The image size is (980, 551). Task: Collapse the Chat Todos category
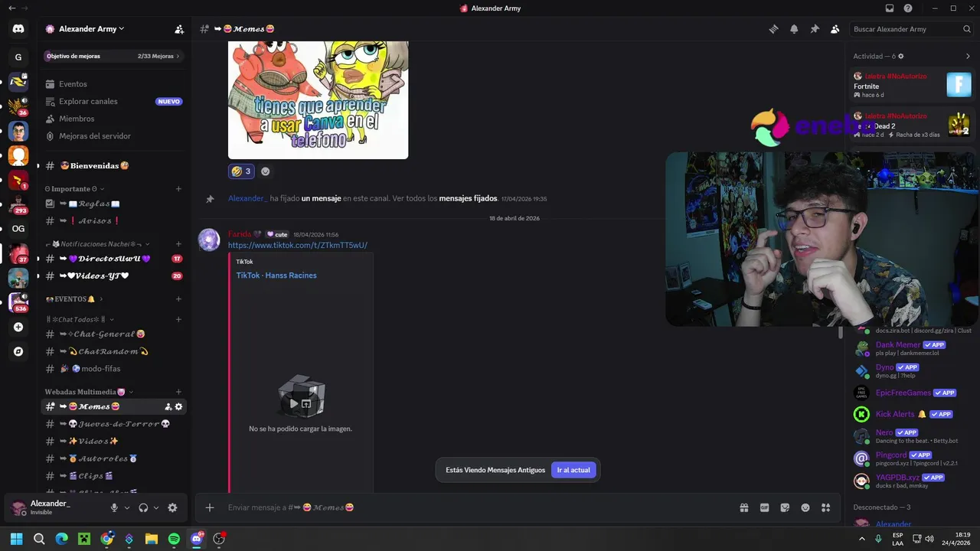point(80,320)
